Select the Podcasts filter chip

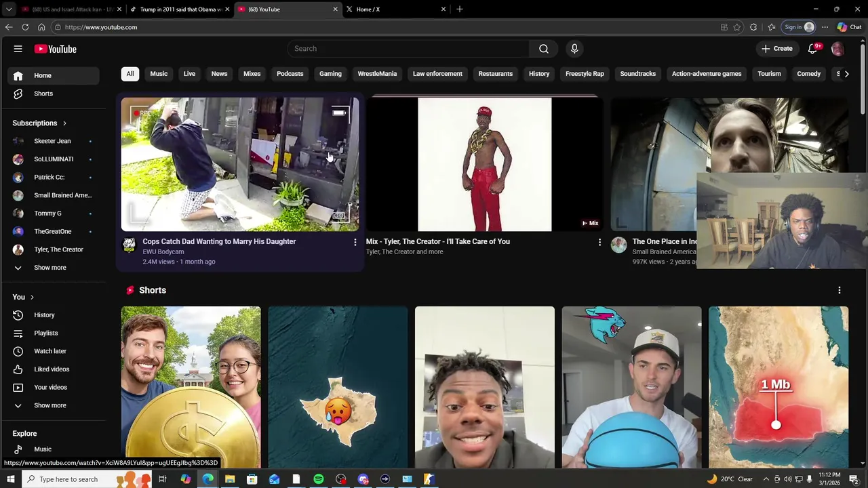coord(290,74)
